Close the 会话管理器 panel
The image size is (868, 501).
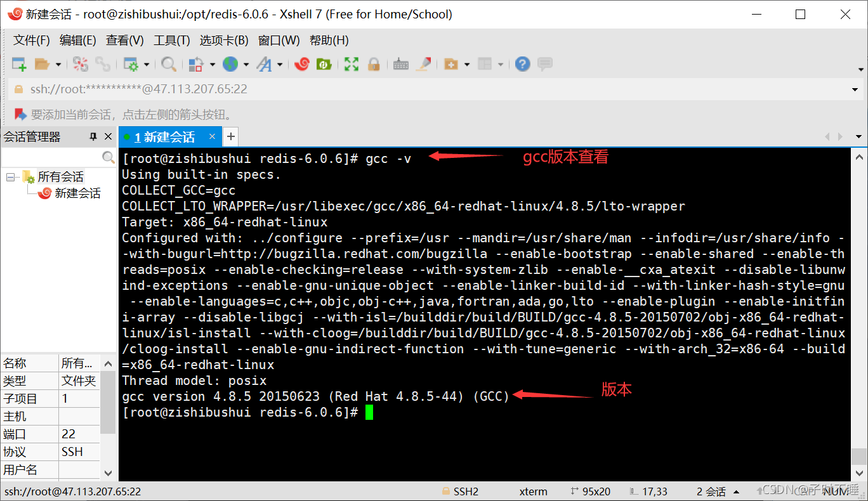(108, 136)
